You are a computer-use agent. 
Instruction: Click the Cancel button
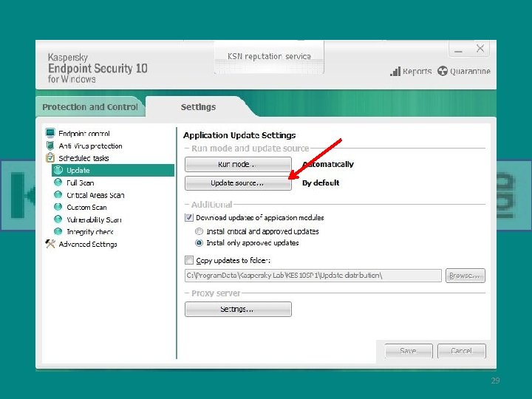click(461, 351)
